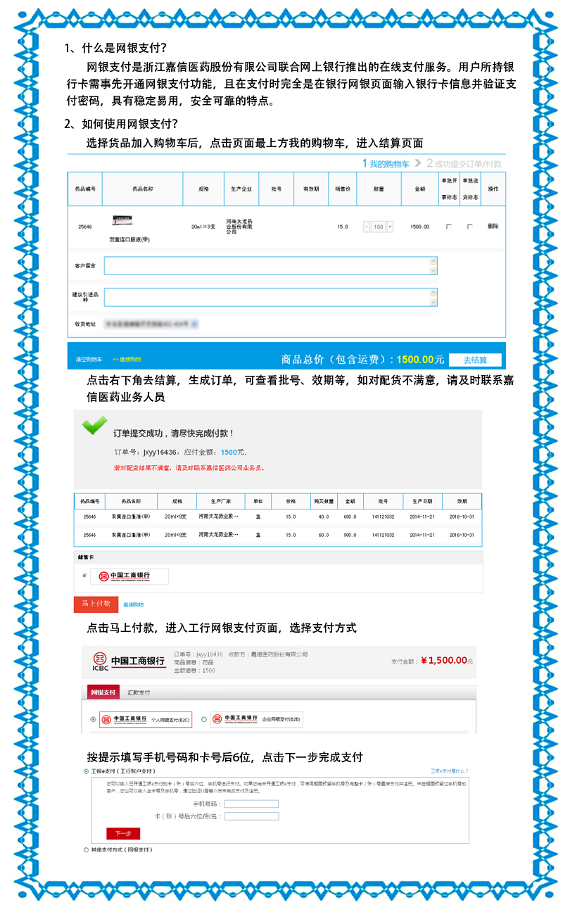Tick the 单独开票标志 checkbox for item 25646

pos(449,227)
